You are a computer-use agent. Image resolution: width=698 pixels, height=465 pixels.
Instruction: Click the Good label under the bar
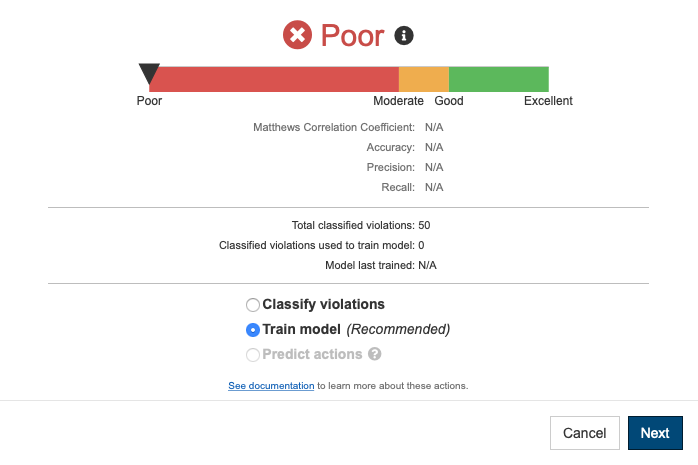pyautogui.click(x=449, y=101)
